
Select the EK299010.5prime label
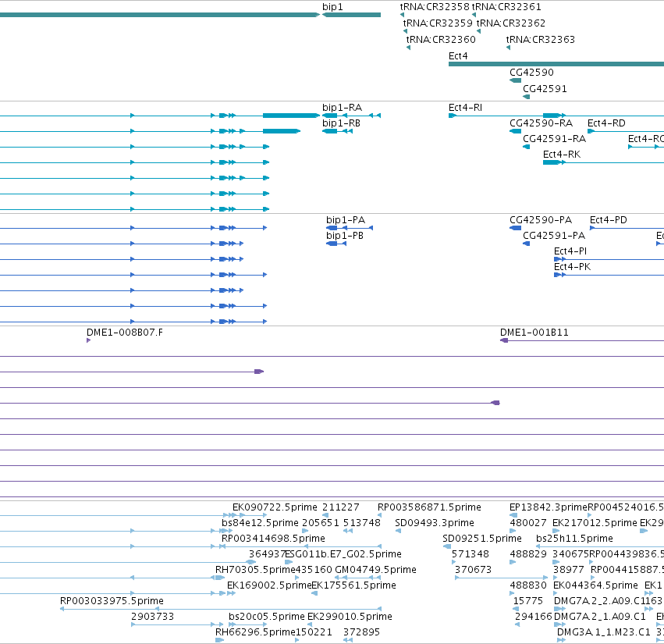pyautogui.click(x=350, y=617)
